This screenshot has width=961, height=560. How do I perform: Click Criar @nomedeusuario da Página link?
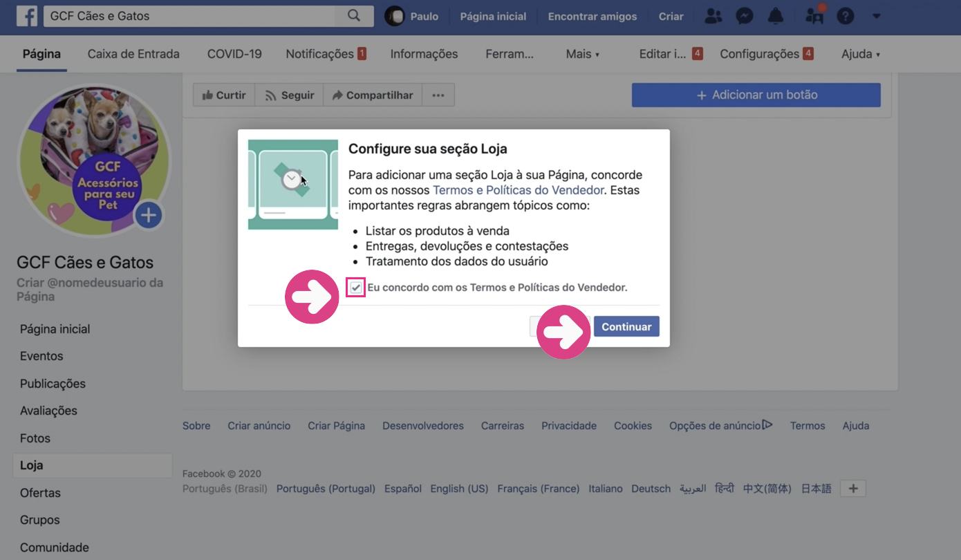click(90, 290)
